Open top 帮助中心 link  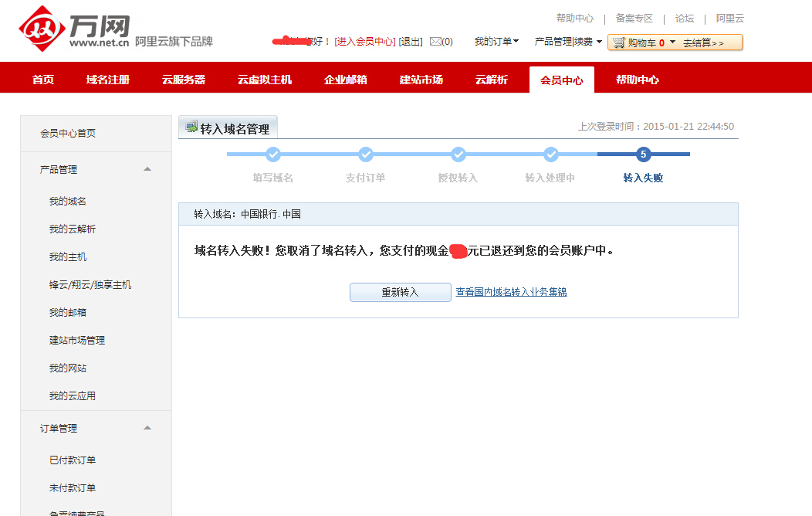[x=575, y=18]
